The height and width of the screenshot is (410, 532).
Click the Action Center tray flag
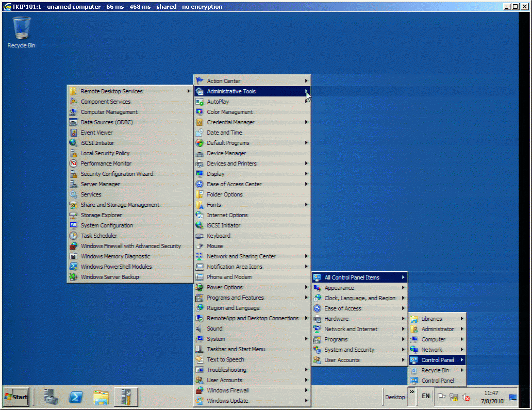(441, 397)
